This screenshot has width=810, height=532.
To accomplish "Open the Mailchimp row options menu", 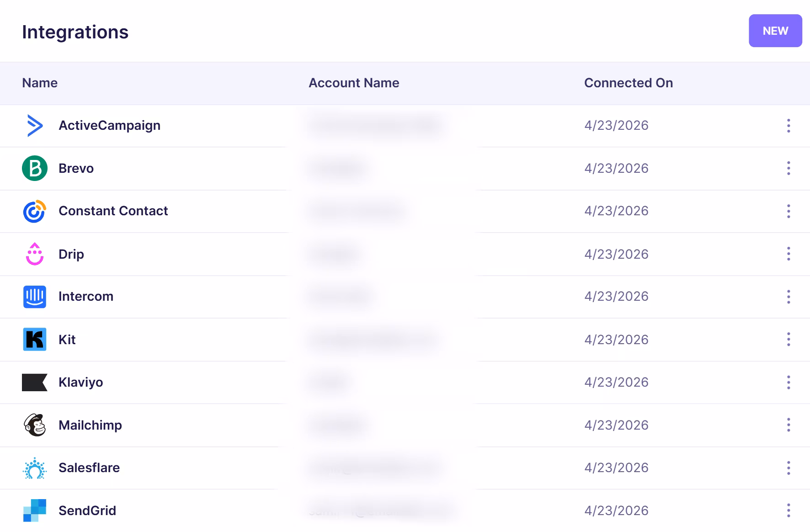I will pos(789,425).
